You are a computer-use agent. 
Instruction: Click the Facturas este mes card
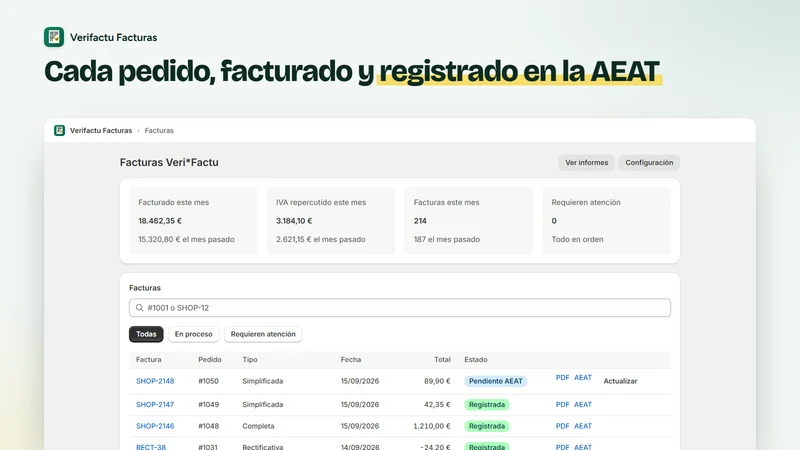469,220
